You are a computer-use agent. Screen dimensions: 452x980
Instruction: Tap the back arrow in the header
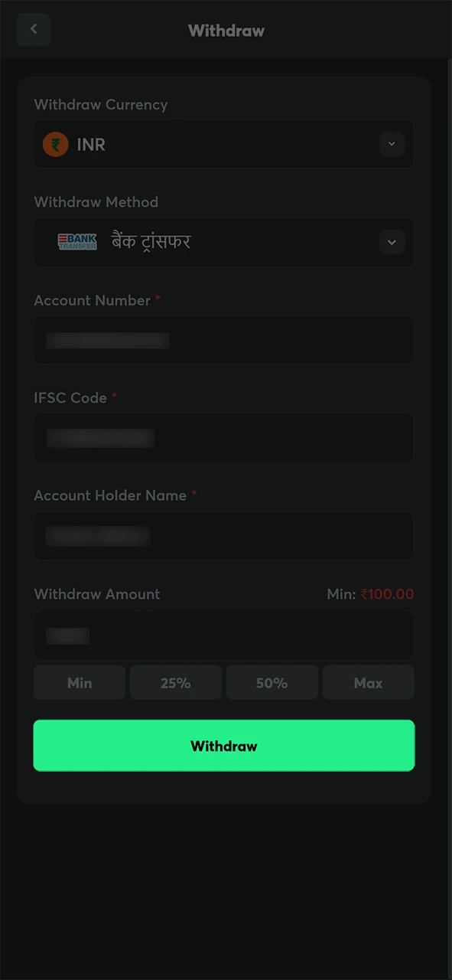pos(33,29)
